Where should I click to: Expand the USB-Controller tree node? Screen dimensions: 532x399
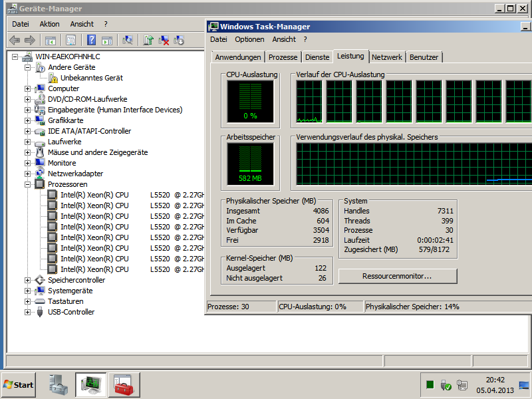(x=27, y=312)
